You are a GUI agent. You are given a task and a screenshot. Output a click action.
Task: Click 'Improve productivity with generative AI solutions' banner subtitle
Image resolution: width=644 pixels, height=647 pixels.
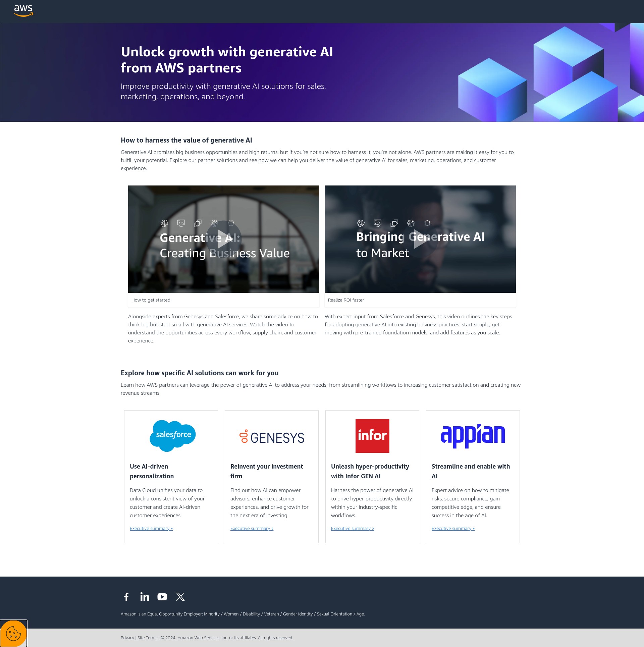click(223, 91)
